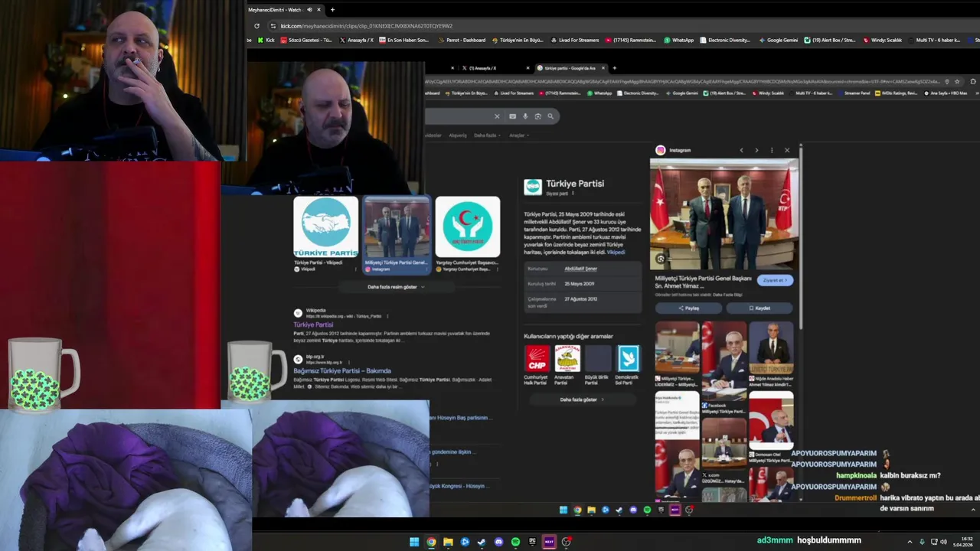Open Büyük Birlik Partisi related search
This screenshot has height=551, width=980.
597,365
